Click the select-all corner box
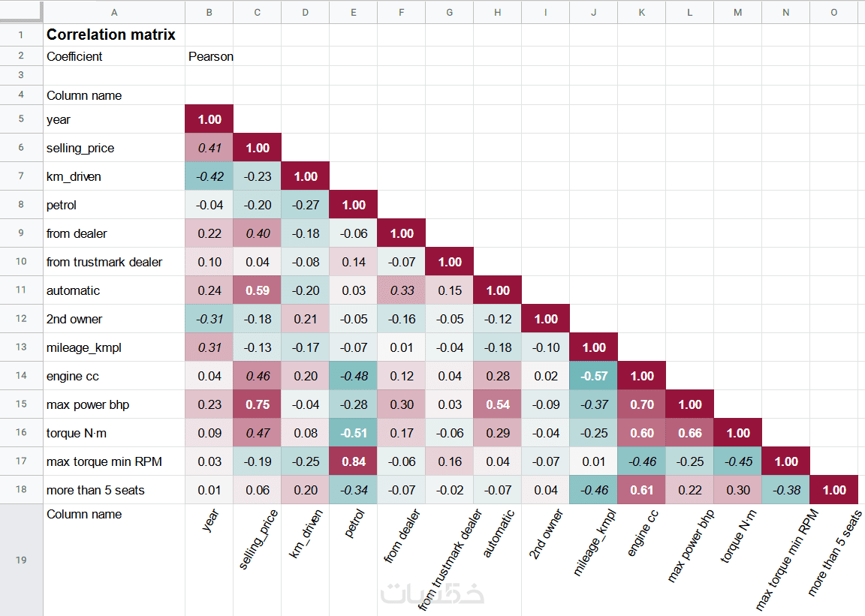The width and height of the screenshot is (865, 616). [x=21, y=12]
